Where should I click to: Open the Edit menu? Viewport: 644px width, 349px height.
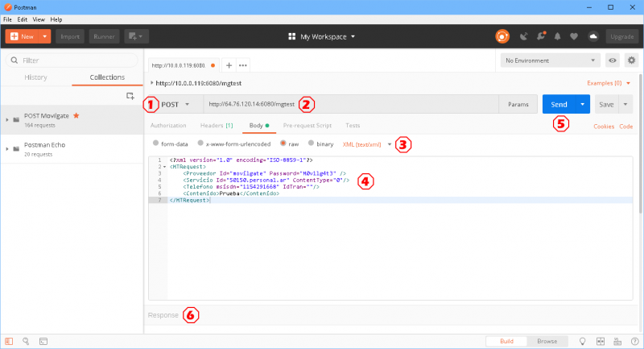pos(23,19)
